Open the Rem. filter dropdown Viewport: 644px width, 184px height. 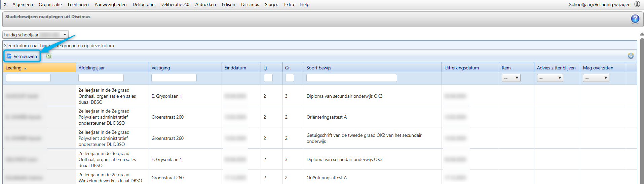(x=511, y=78)
